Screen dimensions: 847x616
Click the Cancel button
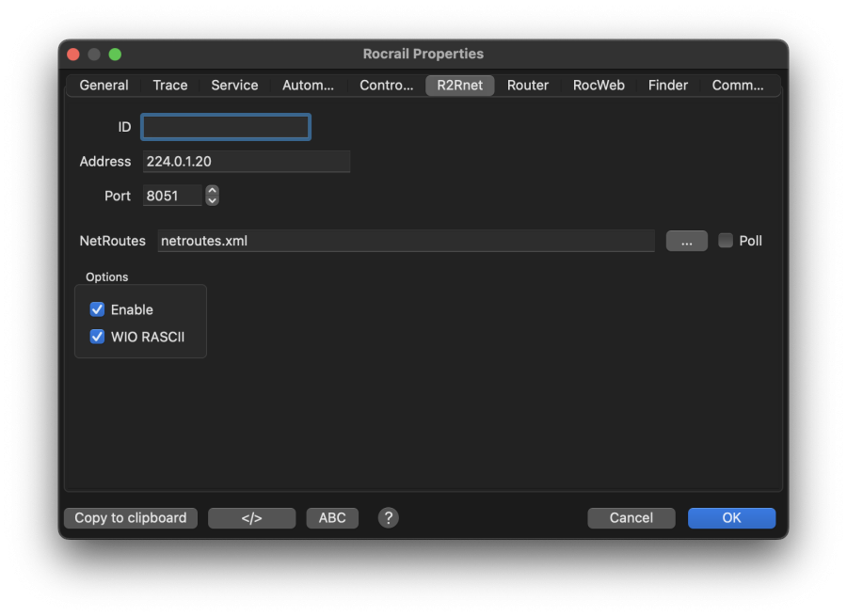tap(631, 517)
